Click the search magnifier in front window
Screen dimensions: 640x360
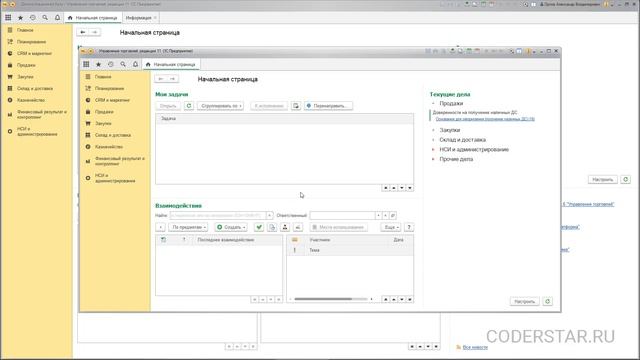(x=123, y=64)
